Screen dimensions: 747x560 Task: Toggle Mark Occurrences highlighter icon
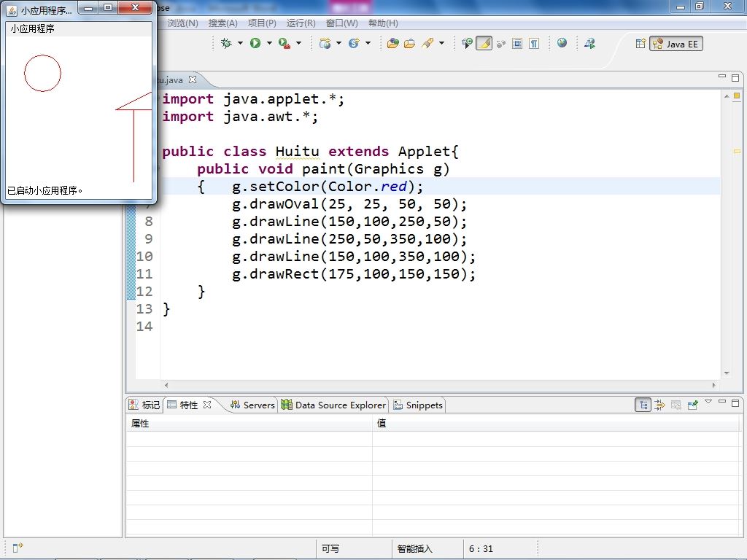484,43
